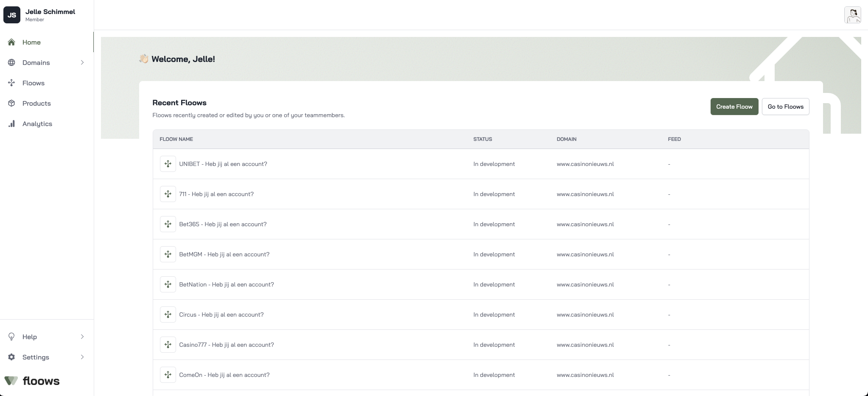This screenshot has width=868, height=396.
Task: Click the floow icon in the Bet365 row
Action: (168, 224)
